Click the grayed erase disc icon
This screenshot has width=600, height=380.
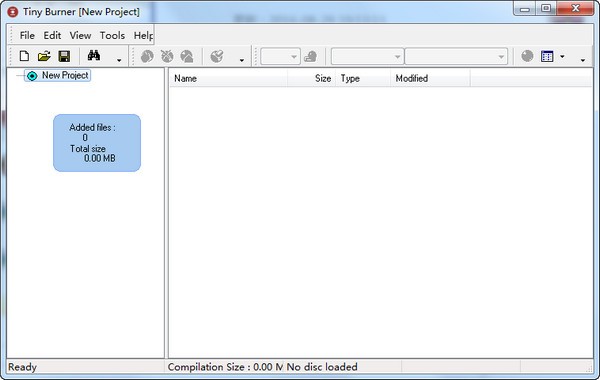coord(167,56)
